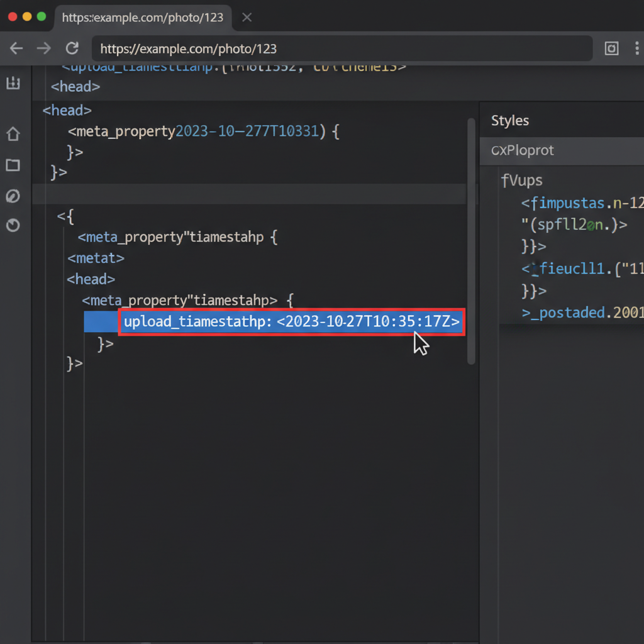Screen dimensions: 644x644
Task: Open the folder icon in the sidebar
Action: (13, 165)
